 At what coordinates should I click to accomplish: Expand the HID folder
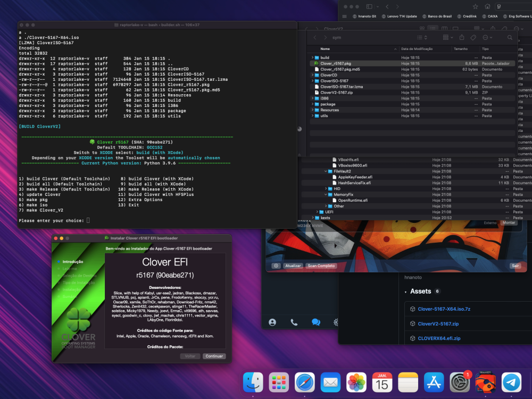coord(326,189)
